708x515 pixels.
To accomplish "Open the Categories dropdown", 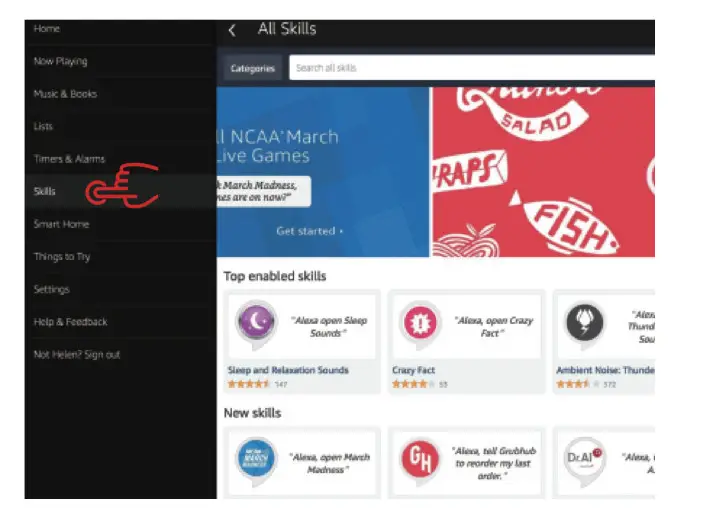I will tap(252, 68).
